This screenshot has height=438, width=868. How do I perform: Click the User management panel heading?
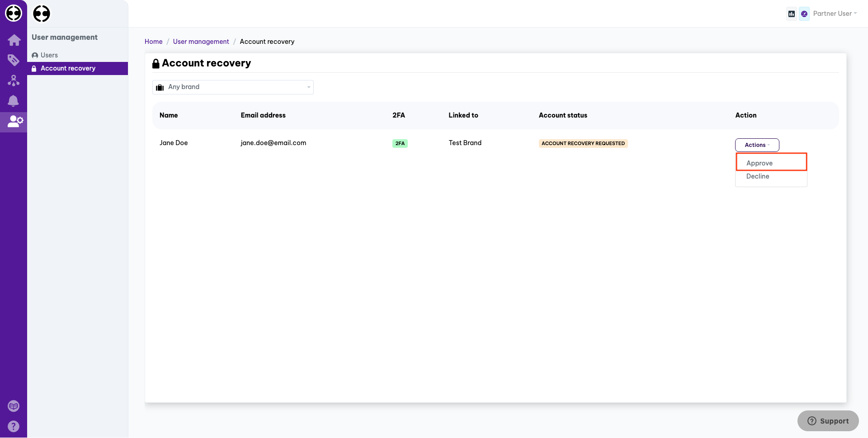pos(65,38)
